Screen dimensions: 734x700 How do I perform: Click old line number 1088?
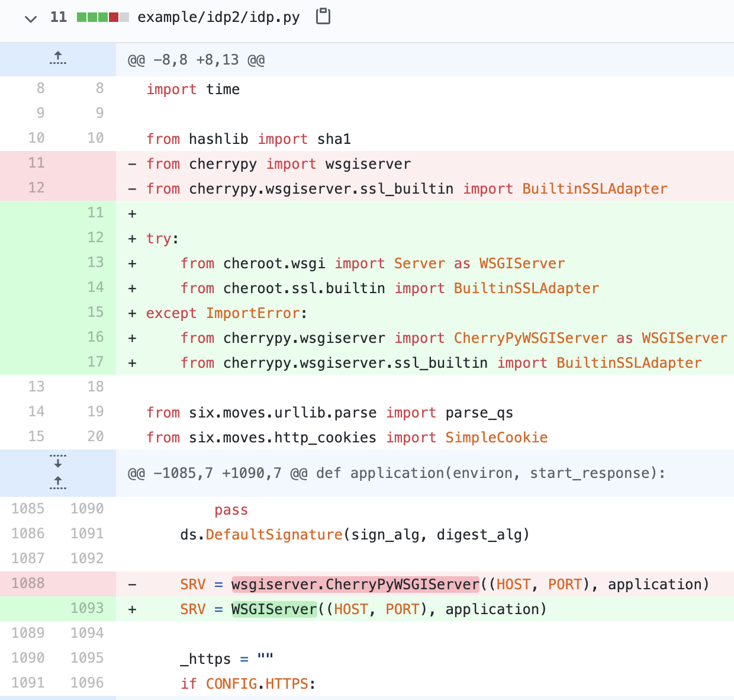click(x=28, y=583)
